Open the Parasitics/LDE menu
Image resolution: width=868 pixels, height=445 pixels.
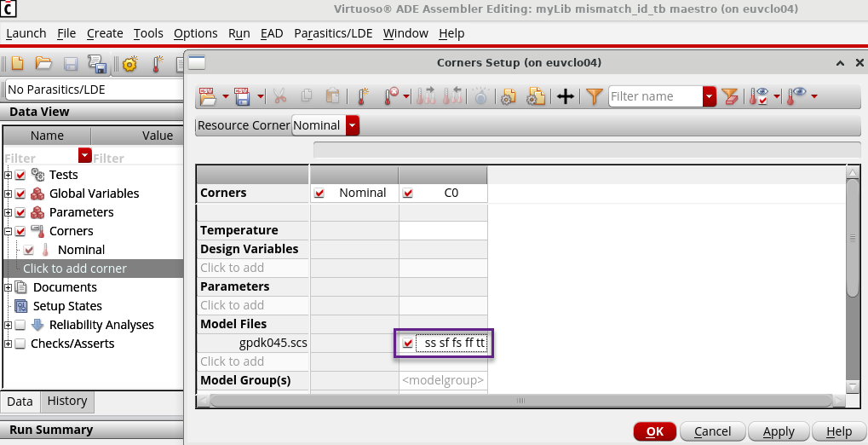333,33
